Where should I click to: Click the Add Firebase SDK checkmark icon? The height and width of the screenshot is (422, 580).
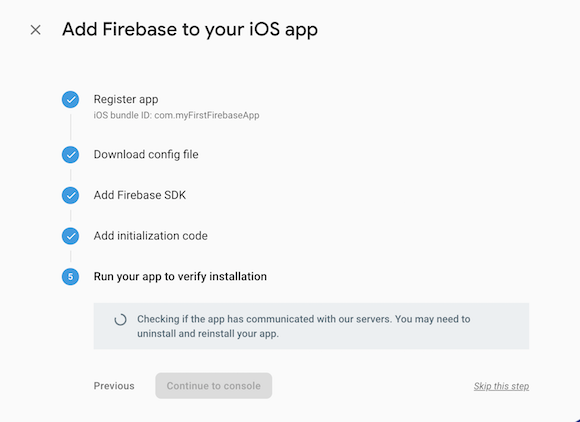pyautogui.click(x=70, y=195)
